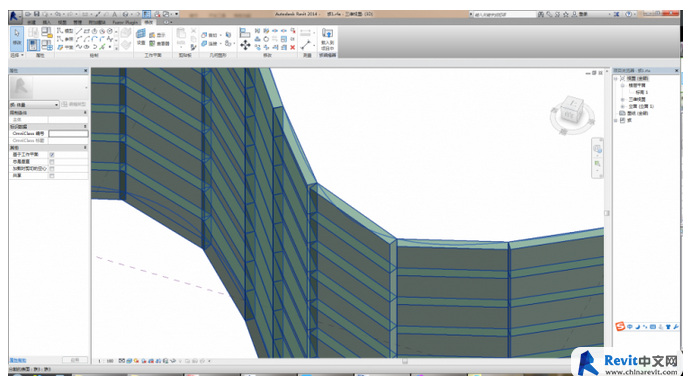The height and width of the screenshot is (384, 688).
Task: Click the viewport vertical scrollbar thumb
Action: pyautogui.click(x=607, y=213)
